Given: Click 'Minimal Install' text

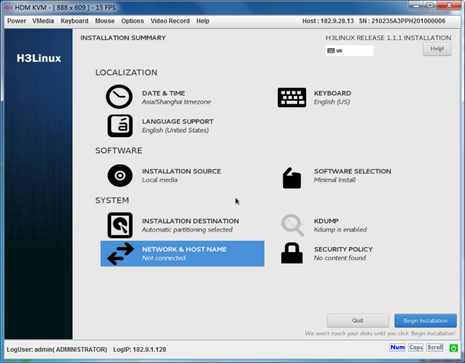Looking at the screenshot, I should 335,180.
